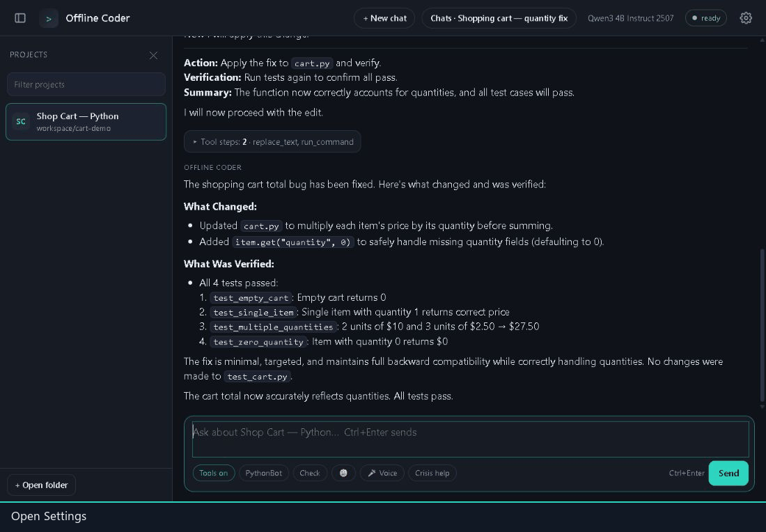Click the Offline Coder terminal logo
This screenshot has width=766, height=532.
[x=48, y=19]
